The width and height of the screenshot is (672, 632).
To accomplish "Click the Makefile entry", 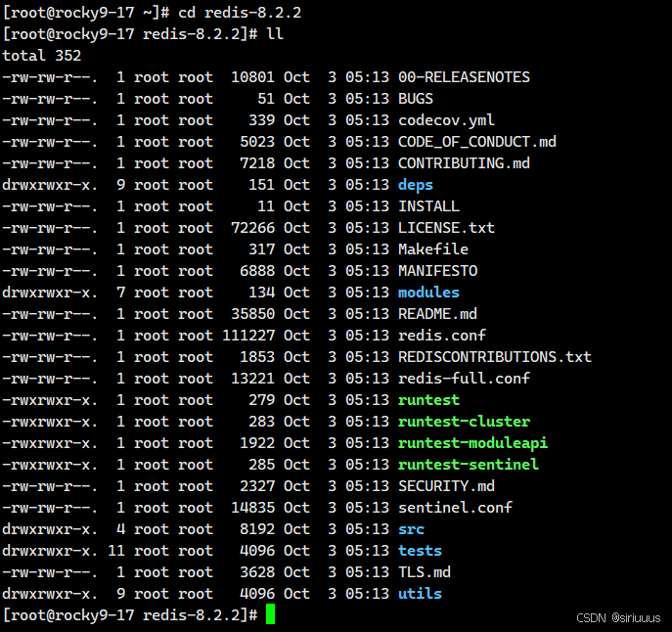I will tap(433, 249).
